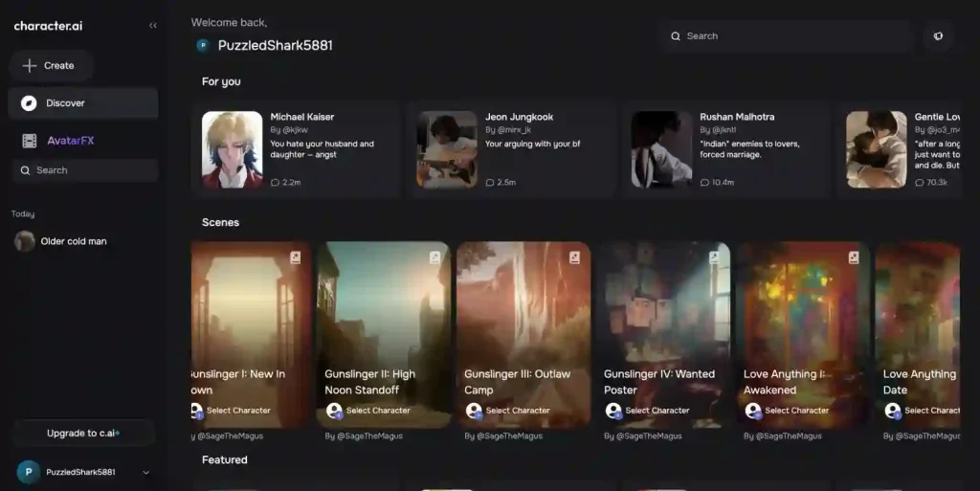Click the top-right icon beside search bar

point(938,36)
